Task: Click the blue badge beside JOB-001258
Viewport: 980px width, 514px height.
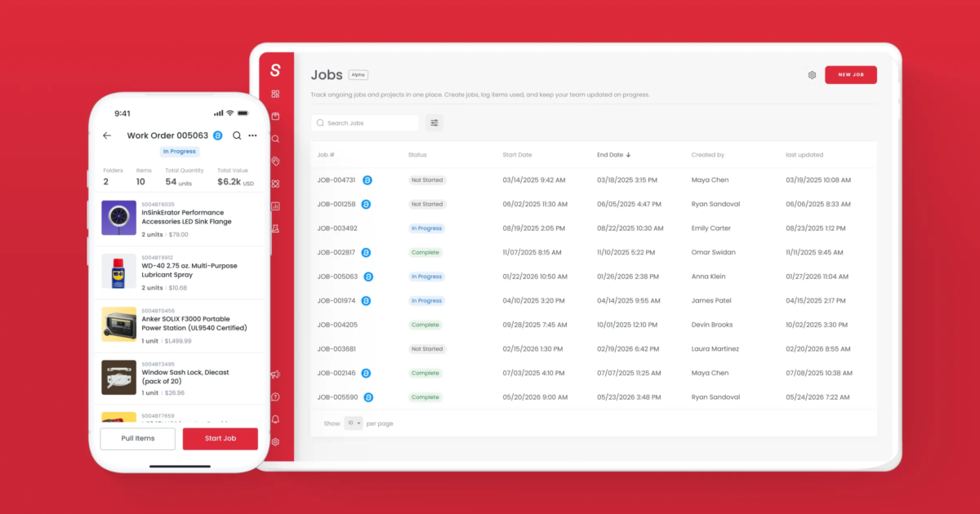Action: click(x=366, y=204)
